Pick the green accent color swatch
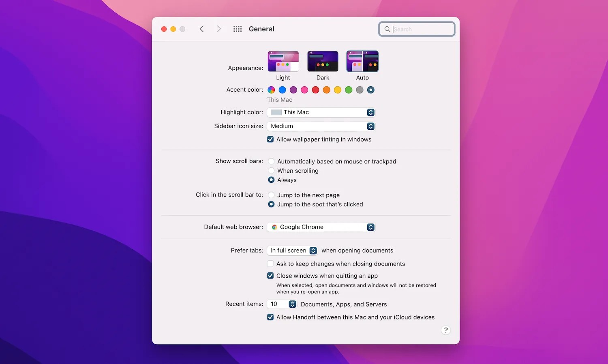 point(349,90)
